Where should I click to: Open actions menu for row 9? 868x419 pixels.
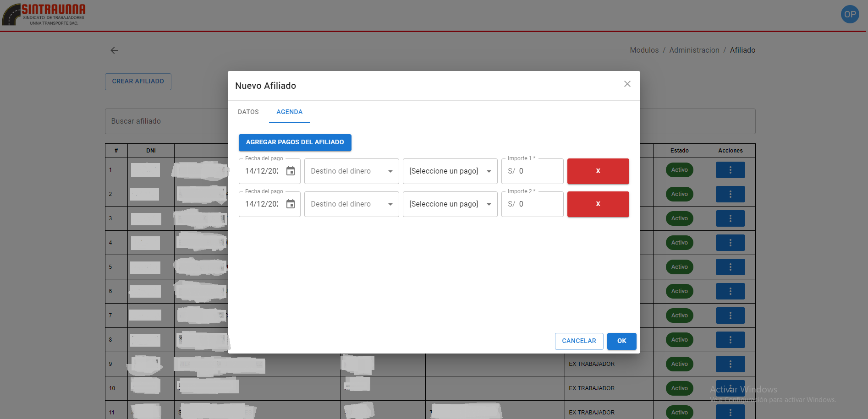pyautogui.click(x=730, y=364)
